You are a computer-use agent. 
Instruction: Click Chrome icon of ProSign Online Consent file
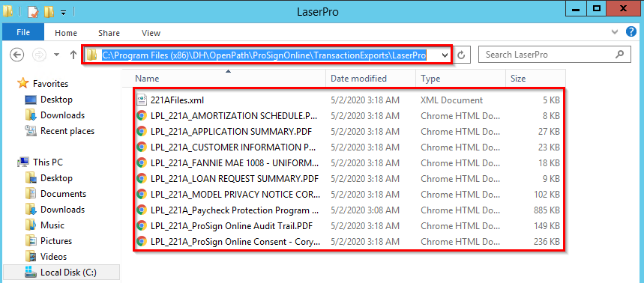pos(142,241)
